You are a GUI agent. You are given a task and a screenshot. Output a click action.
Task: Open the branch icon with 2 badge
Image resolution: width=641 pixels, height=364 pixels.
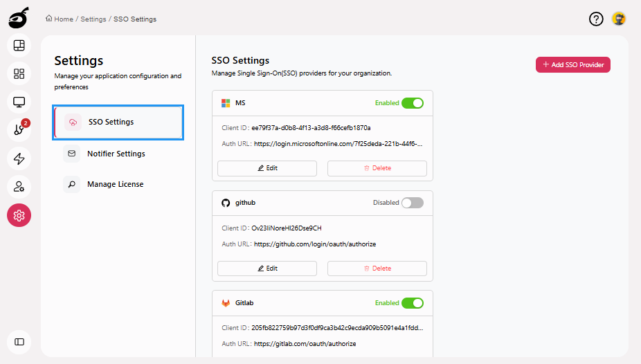click(x=19, y=130)
